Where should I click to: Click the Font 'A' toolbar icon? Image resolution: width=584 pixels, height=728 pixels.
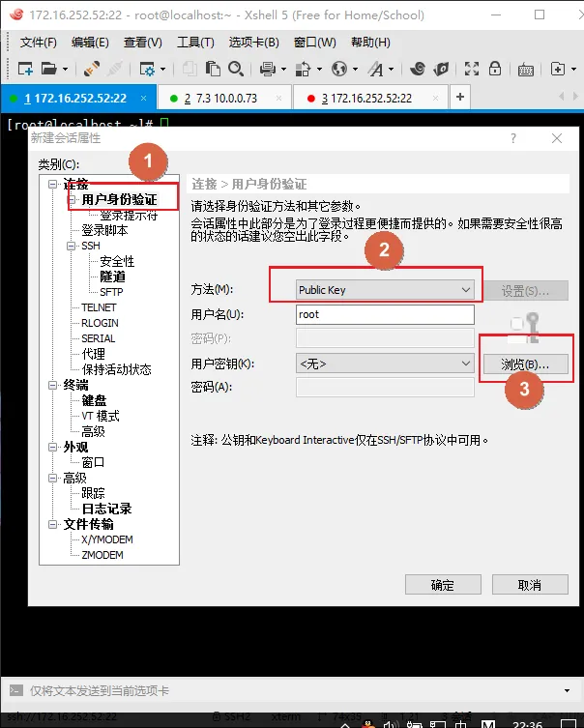point(375,70)
